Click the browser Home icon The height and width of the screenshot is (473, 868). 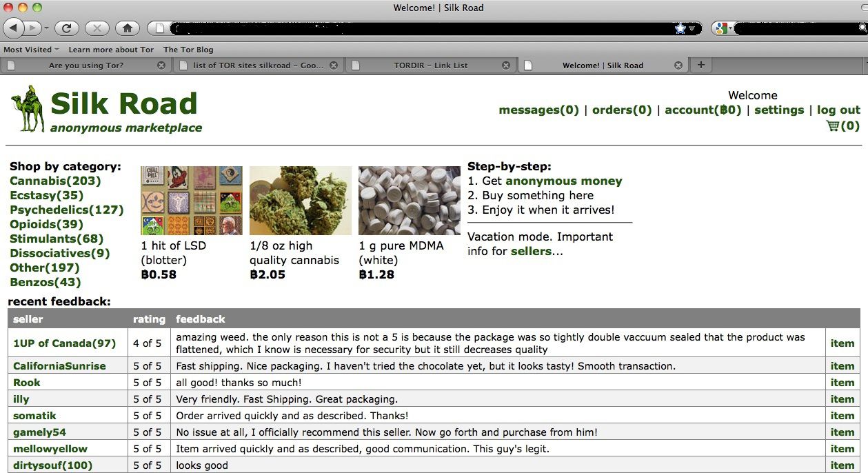(x=128, y=28)
